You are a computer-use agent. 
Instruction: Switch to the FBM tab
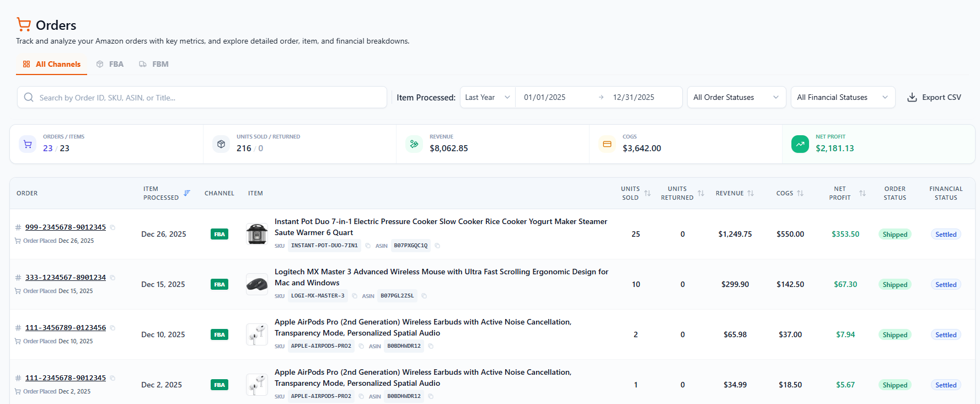(154, 64)
